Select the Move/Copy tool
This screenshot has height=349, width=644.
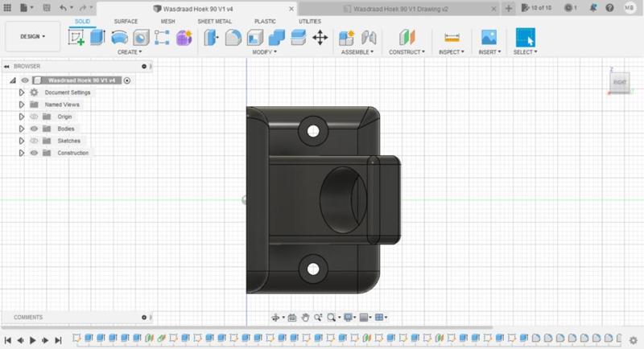click(x=320, y=37)
